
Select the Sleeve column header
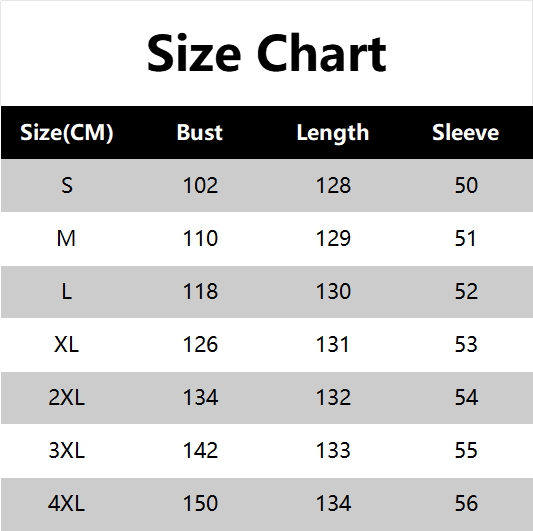[x=466, y=132]
